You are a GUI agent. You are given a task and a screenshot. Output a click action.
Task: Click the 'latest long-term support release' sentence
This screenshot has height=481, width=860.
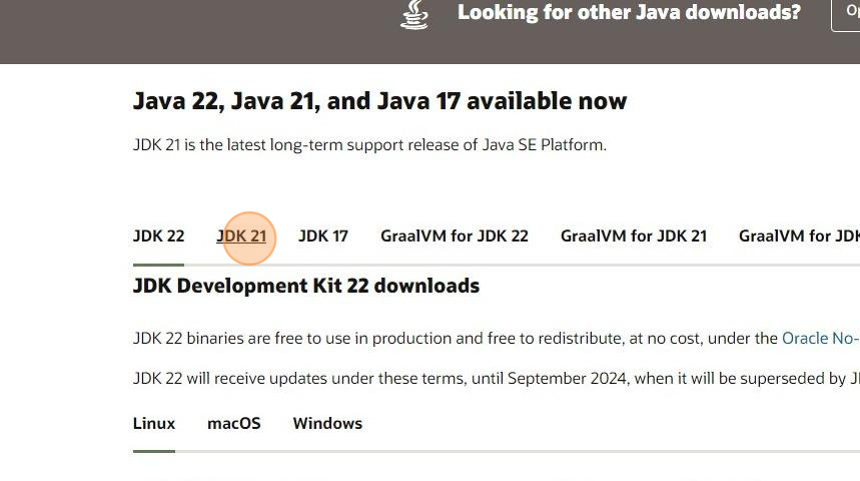tap(369, 145)
